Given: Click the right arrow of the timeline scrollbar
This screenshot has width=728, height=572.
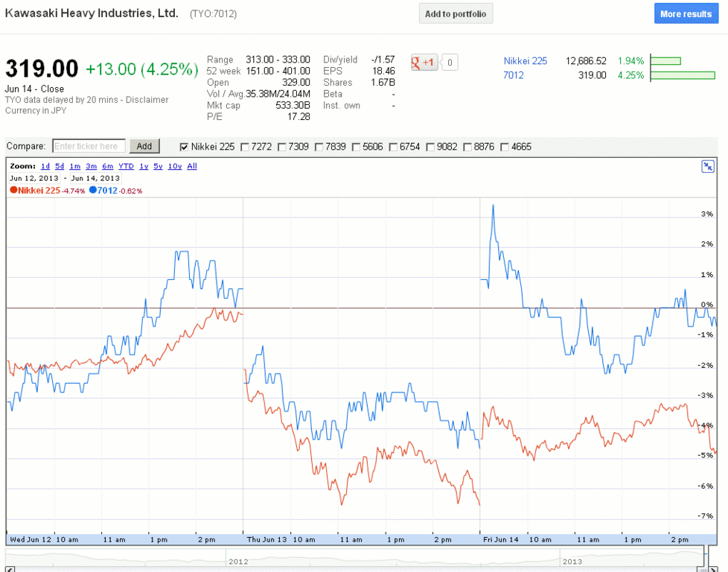Looking at the screenshot, I should pyautogui.click(x=714, y=569).
